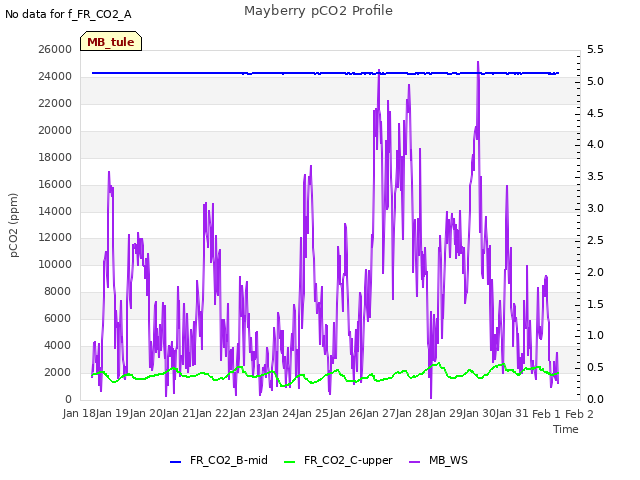
Task: Click the 2000 left axis value
Action: (58, 372)
